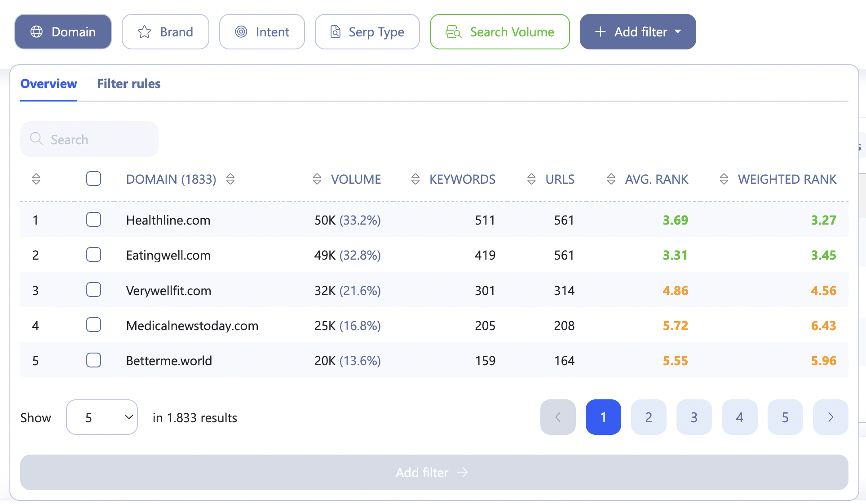The width and height of the screenshot is (866, 504).
Task: Click the wide bottom Add filter button
Action: 434,472
